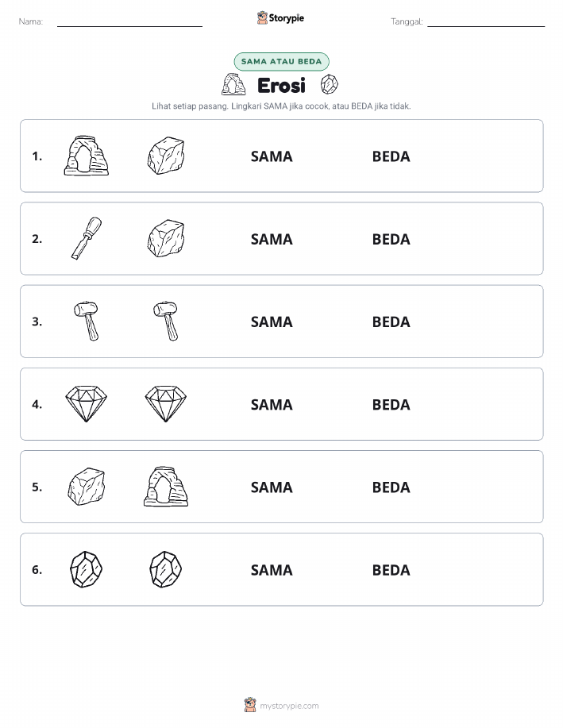Image resolution: width=563 pixels, height=728 pixels.
Task: Click the right diamond icon in row 4
Action: tap(166, 403)
